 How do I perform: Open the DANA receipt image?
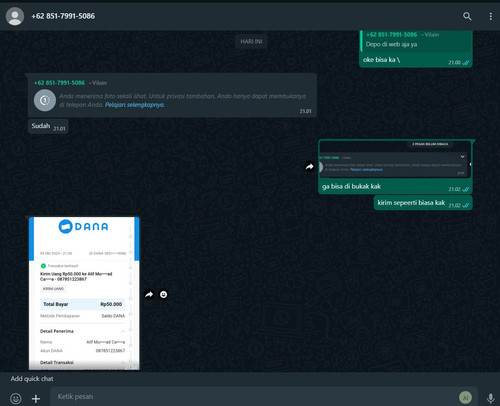[84, 293]
